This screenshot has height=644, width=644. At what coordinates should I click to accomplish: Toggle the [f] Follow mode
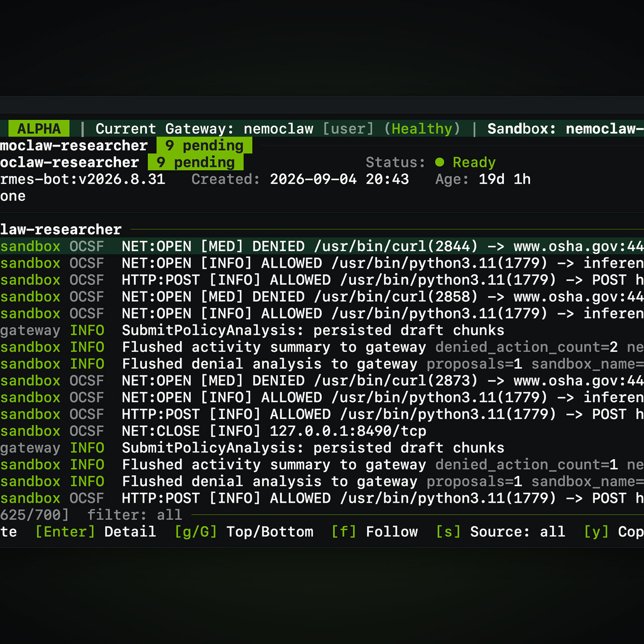click(375, 532)
